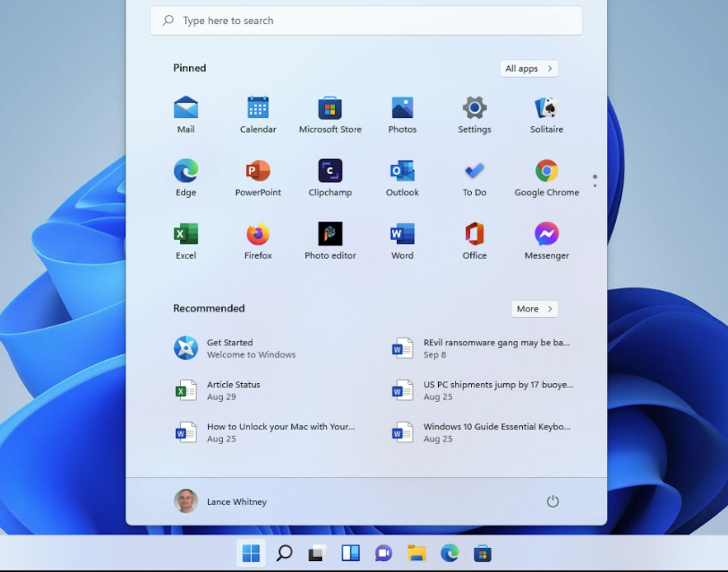Click the search input field

[366, 20]
